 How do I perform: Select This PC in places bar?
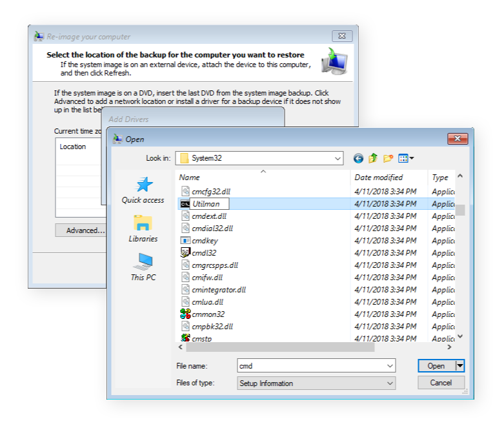pos(143,268)
